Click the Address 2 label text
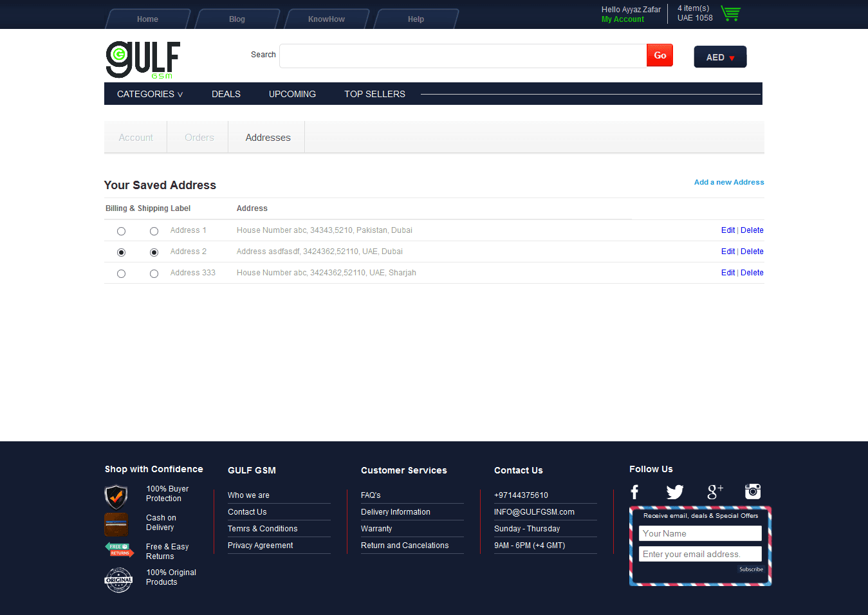This screenshot has width=868, height=615. (189, 252)
